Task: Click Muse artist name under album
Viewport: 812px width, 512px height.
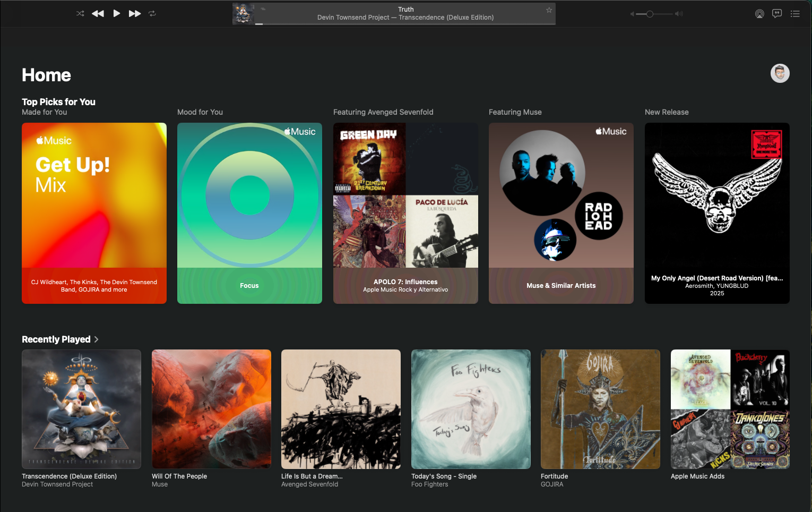Action: click(160, 484)
